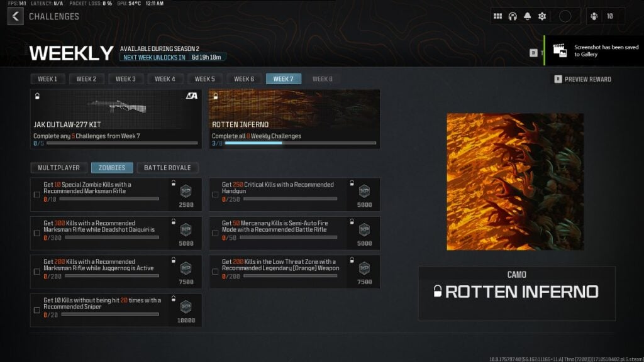The width and height of the screenshot is (644, 362).
Task: Switch to the Multiplayer challenges tab
Action: (58, 168)
